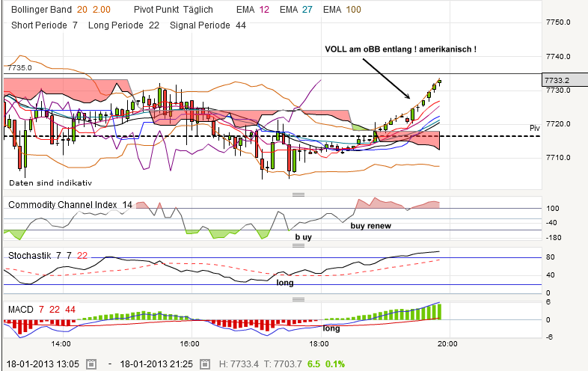Click the 7740.0 price axis label
The width and height of the screenshot is (588, 371).
558,57
